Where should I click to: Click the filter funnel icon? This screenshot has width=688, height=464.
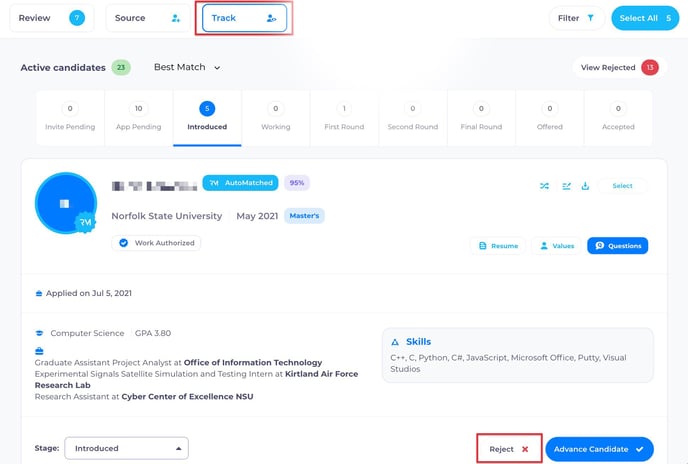tap(591, 18)
